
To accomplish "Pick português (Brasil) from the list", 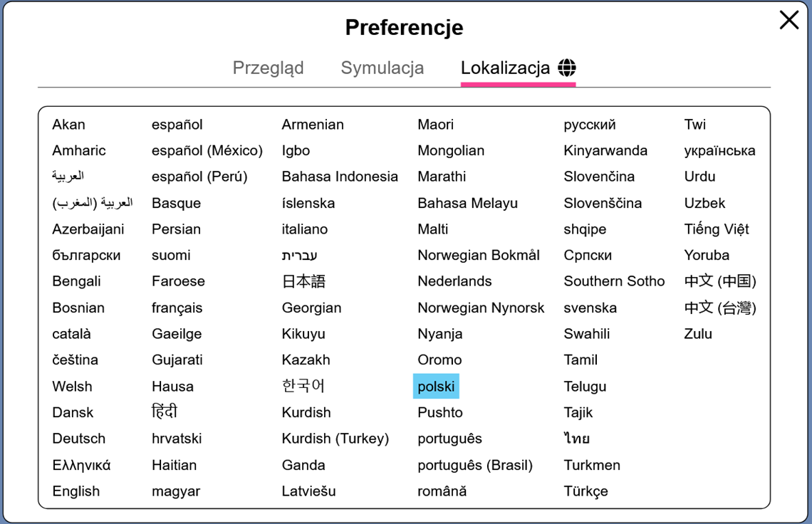I will click(x=475, y=465).
